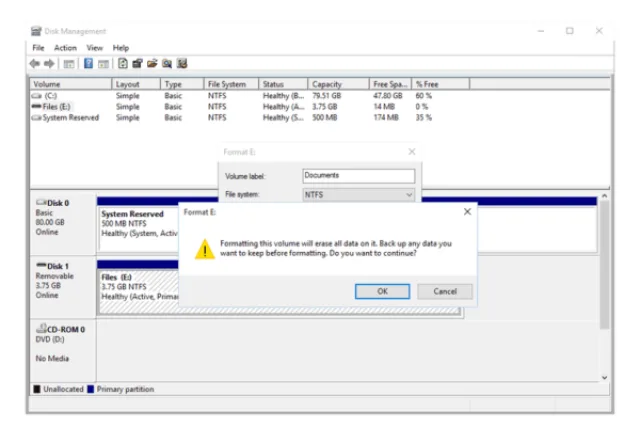Open the Help menu

[121, 48]
